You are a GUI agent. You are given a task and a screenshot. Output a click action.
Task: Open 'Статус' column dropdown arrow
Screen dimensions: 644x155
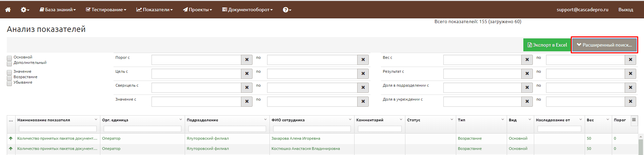click(x=452, y=120)
